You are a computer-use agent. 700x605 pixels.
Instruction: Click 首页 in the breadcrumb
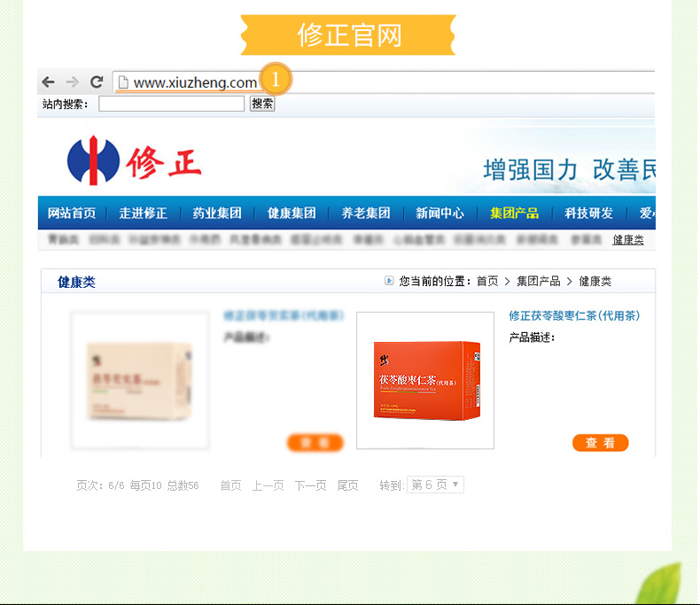[x=487, y=281]
